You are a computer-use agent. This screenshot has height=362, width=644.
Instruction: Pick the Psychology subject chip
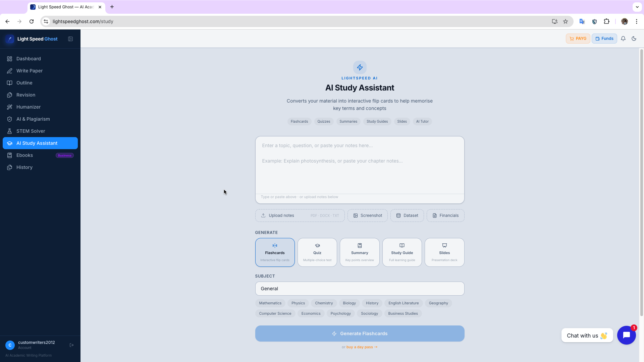pyautogui.click(x=340, y=313)
